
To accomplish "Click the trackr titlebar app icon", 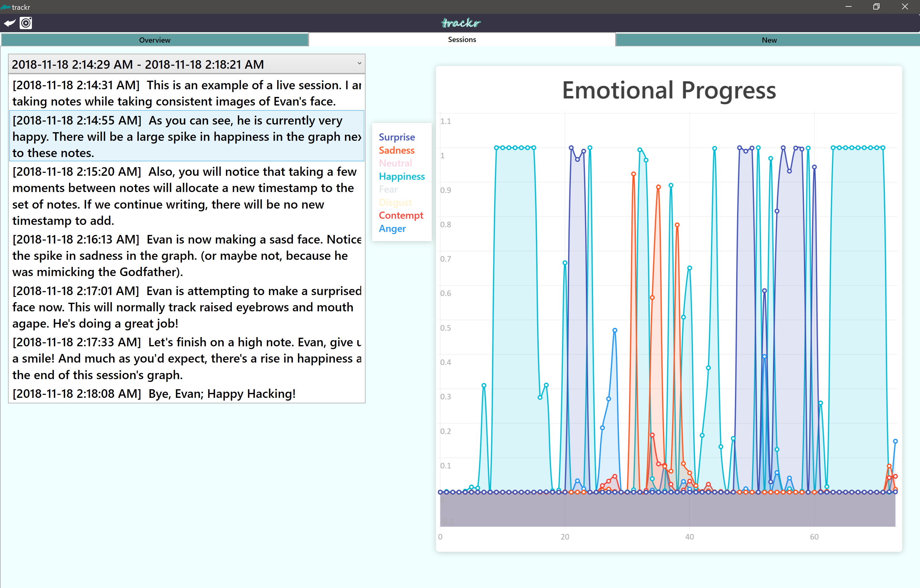I will (5, 7).
